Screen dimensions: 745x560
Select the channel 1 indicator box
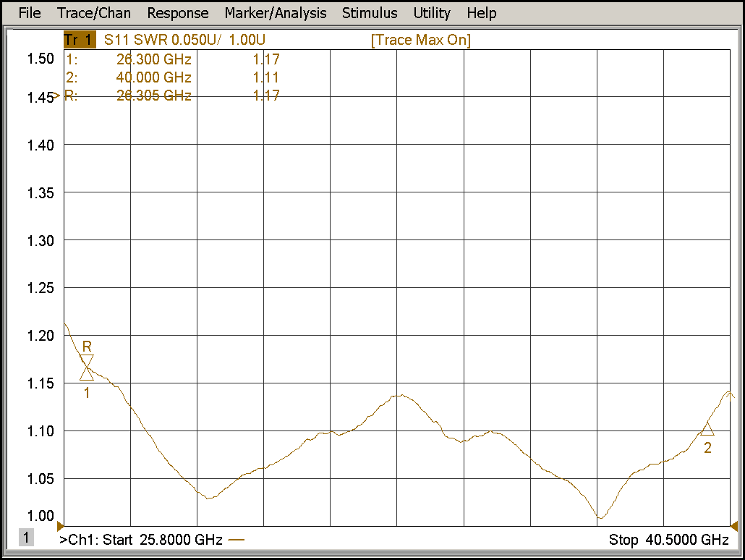(x=26, y=538)
